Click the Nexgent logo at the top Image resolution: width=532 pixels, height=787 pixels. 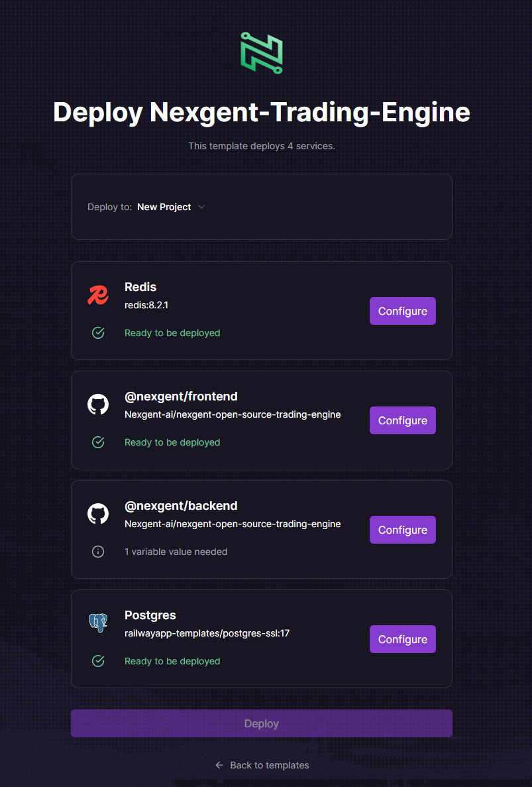262,52
